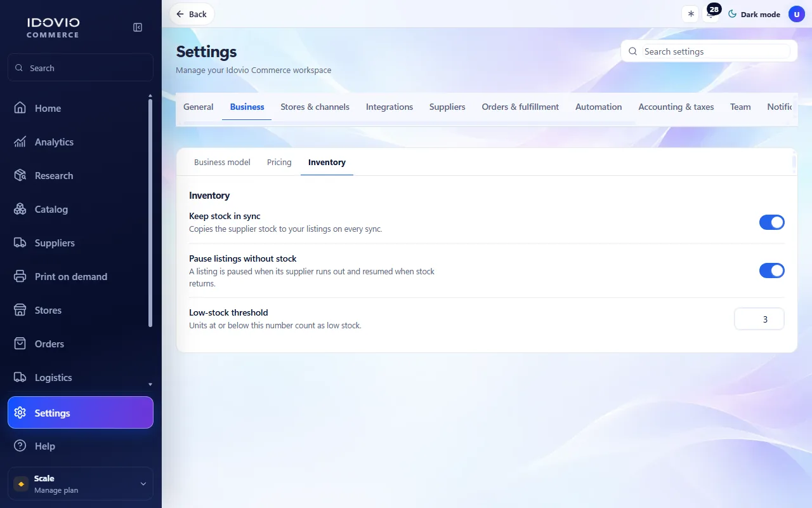Click the Settings gear in sidebar
This screenshot has height=508, width=812.
(20, 413)
